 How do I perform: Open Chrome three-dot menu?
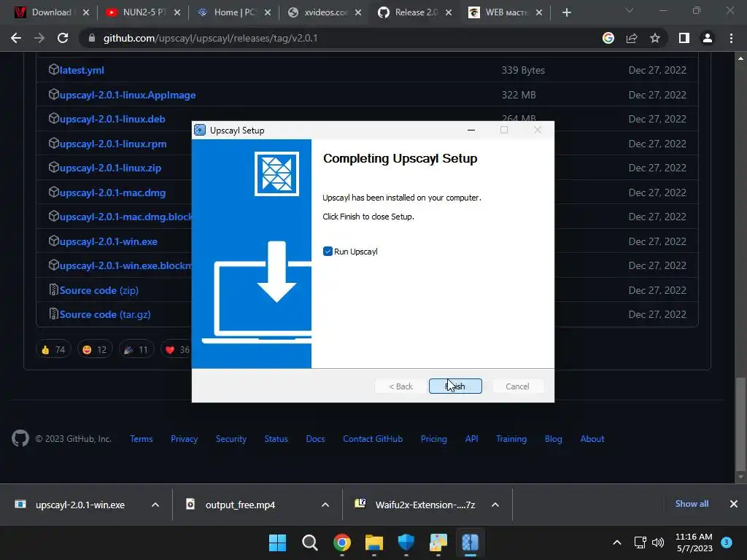click(731, 38)
